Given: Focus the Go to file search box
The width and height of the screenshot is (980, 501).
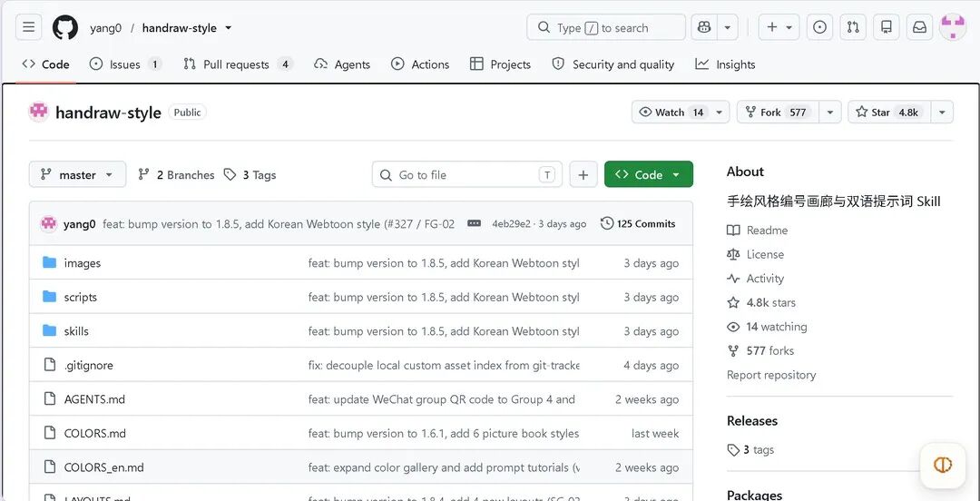Looking at the screenshot, I should pyautogui.click(x=467, y=174).
